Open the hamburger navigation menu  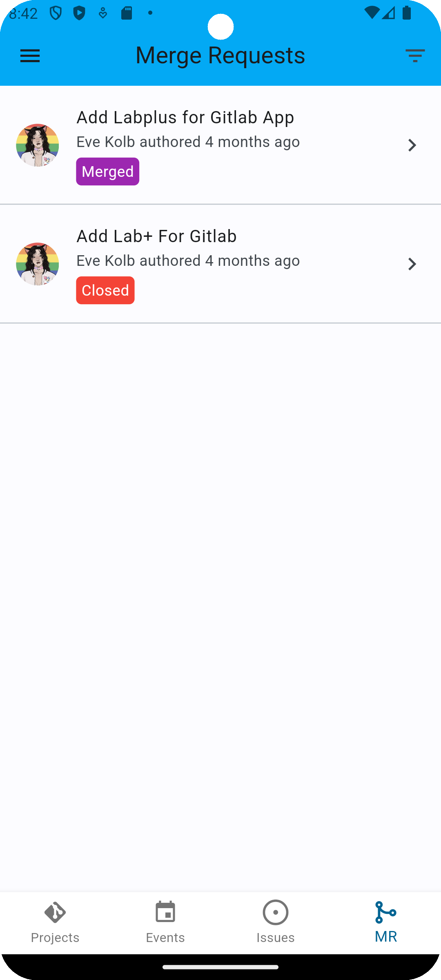pyautogui.click(x=30, y=56)
